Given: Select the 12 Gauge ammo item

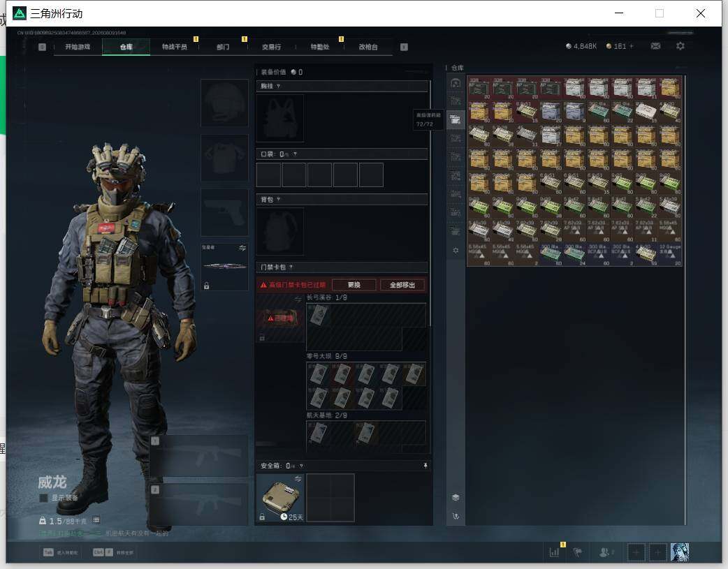Looking at the screenshot, I should [x=669, y=254].
